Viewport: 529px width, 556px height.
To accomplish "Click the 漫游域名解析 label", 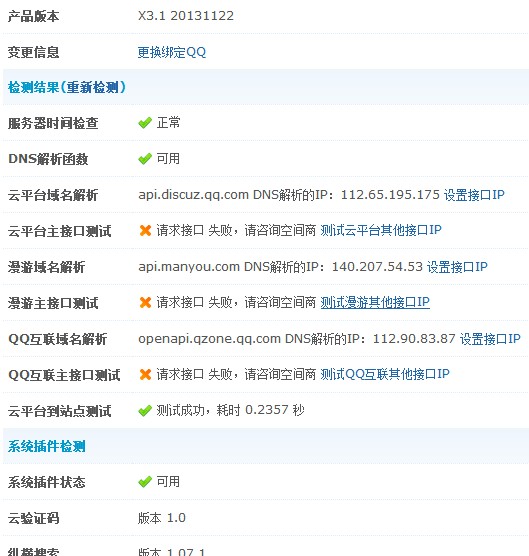I will coord(46,267).
